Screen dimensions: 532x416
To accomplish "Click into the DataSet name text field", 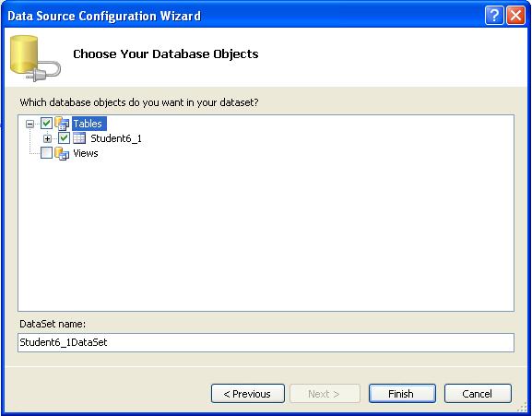I will point(266,342).
